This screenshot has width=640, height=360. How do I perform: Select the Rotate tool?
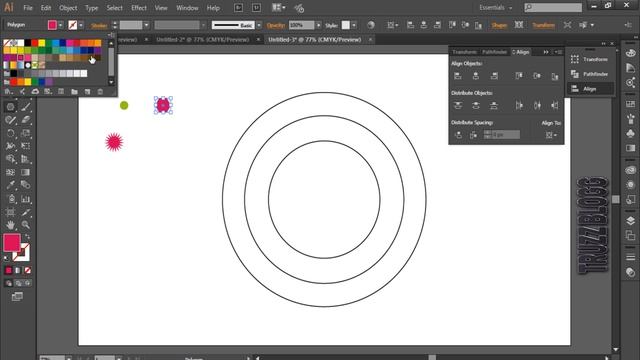coord(11,133)
